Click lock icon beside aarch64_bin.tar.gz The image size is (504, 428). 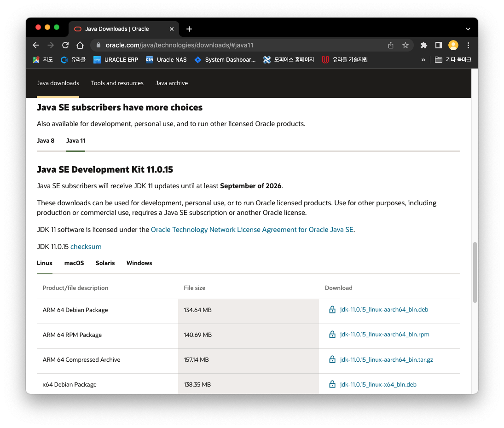[x=332, y=359]
